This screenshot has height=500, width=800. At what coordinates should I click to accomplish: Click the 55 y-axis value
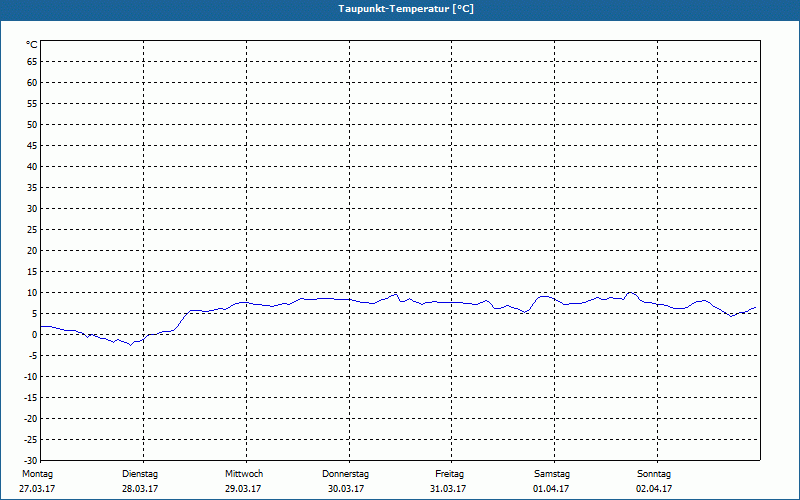point(32,104)
